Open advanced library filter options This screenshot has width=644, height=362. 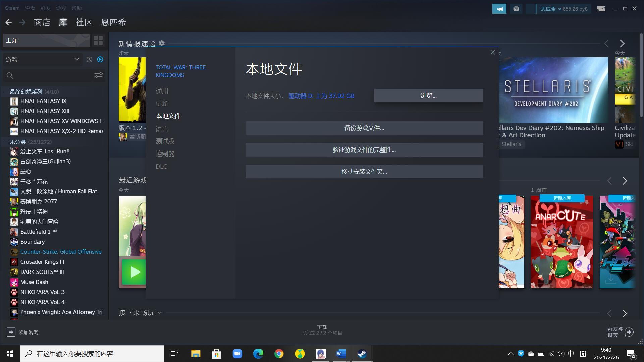pos(98,75)
